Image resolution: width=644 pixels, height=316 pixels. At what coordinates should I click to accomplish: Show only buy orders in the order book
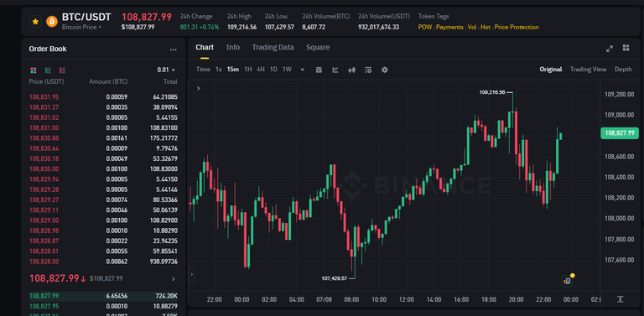tap(48, 70)
